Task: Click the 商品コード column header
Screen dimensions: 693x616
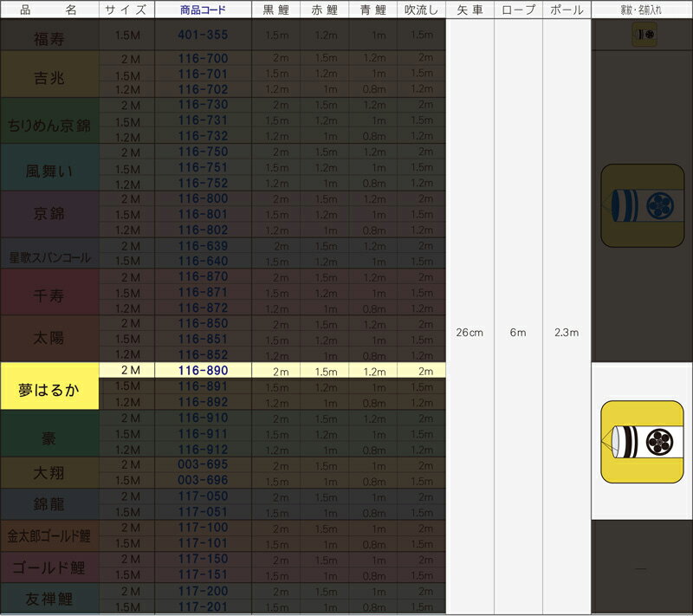Action: point(203,10)
